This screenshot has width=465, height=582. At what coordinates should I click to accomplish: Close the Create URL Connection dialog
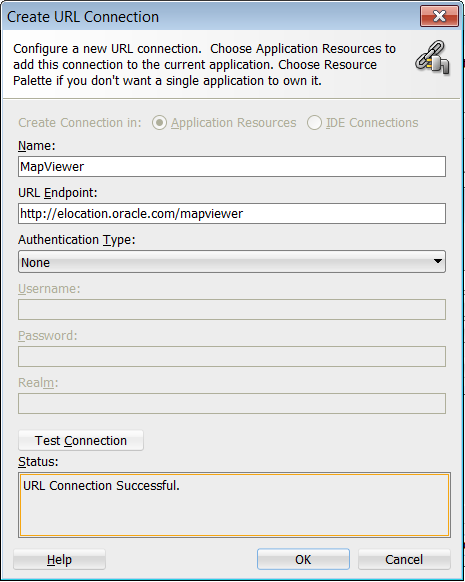tap(439, 16)
